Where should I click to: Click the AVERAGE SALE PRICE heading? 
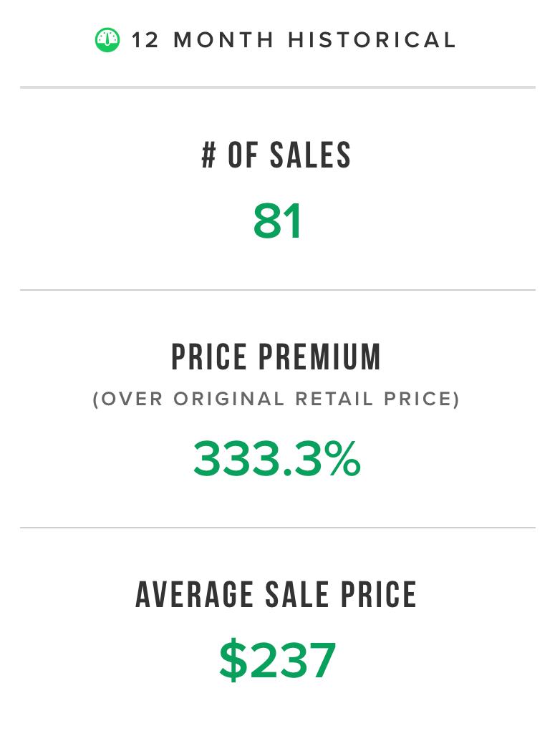tap(276, 595)
